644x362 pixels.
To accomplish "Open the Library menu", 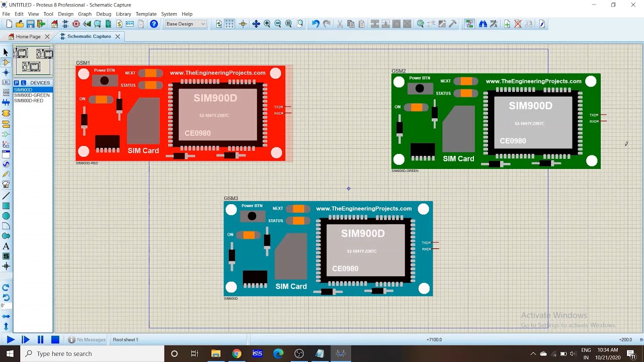I will 123,14.
